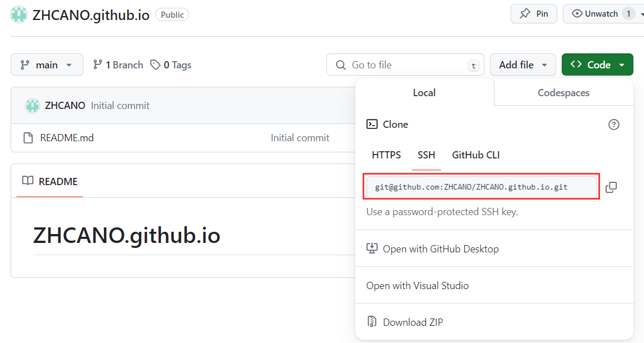The image size is (644, 343).
Task: Click the branch icon beside 1 Branch
Action: click(97, 64)
